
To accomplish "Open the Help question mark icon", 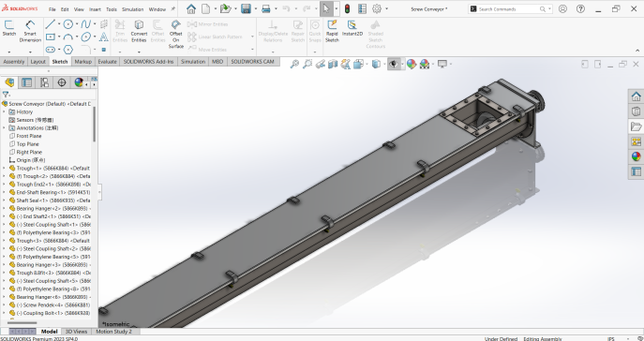I will (x=580, y=8).
